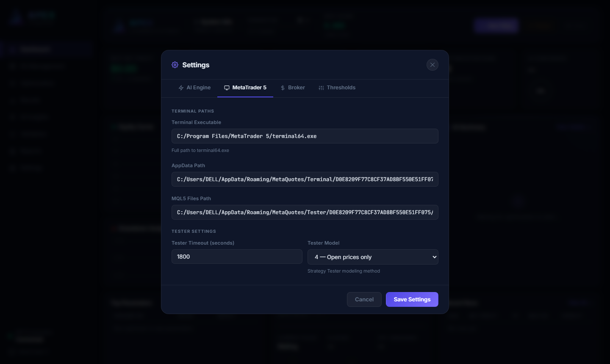
Task: Click the "Terminal Executable" label
Action: [x=196, y=122]
